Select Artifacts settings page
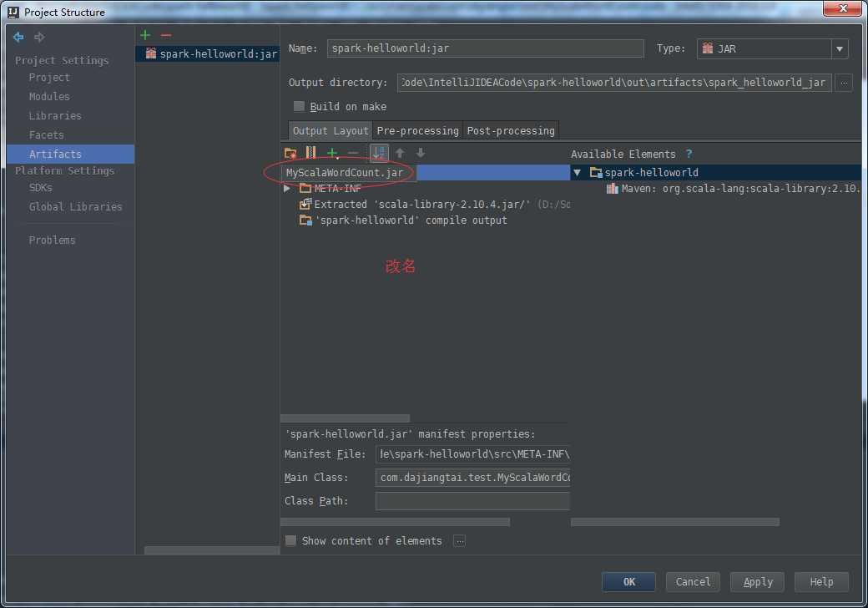 point(71,154)
